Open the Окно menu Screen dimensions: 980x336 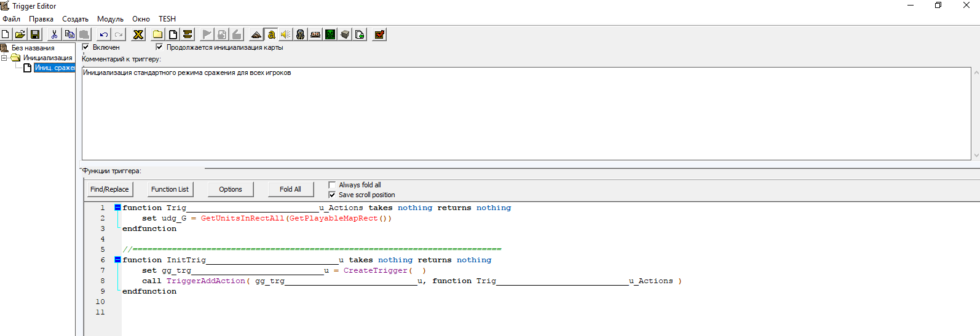[141, 19]
